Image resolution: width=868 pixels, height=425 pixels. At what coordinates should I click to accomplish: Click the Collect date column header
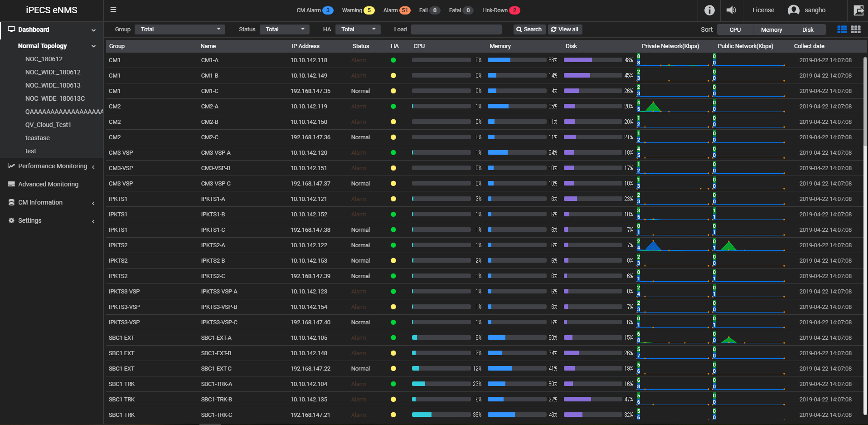[809, 46]
